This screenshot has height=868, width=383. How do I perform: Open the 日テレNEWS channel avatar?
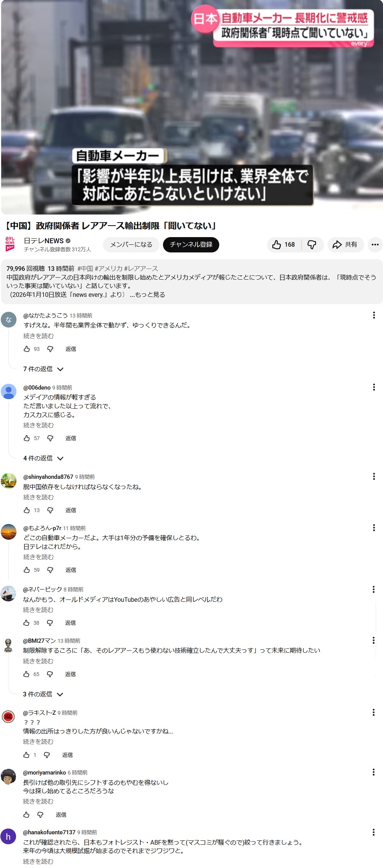click(10, 244)
